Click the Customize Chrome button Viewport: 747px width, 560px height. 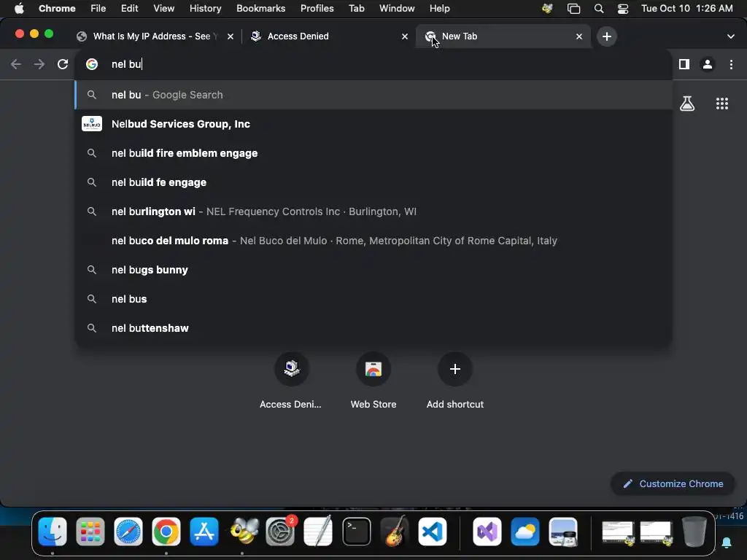pyautogui.click(x=673, y=484)
